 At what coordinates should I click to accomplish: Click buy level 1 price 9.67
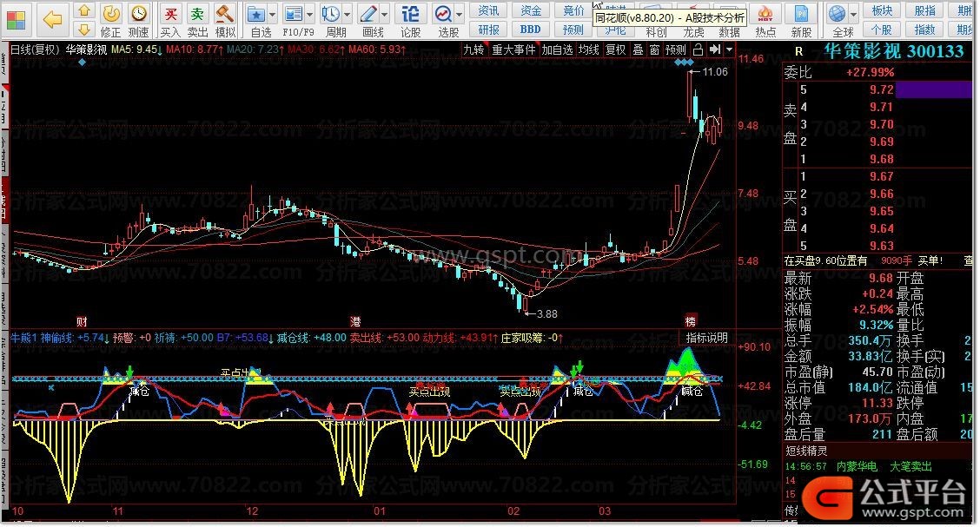[881, 177]
